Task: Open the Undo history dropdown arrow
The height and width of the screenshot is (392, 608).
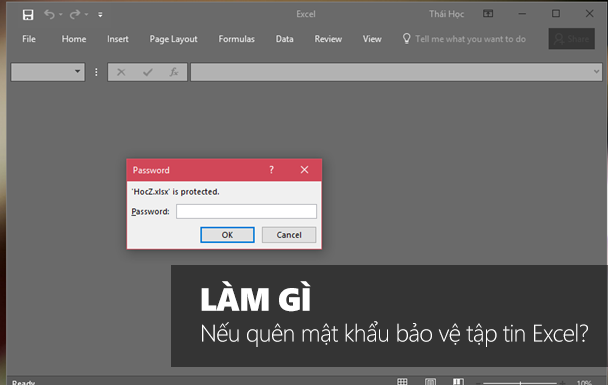Action: click(60, 15)
